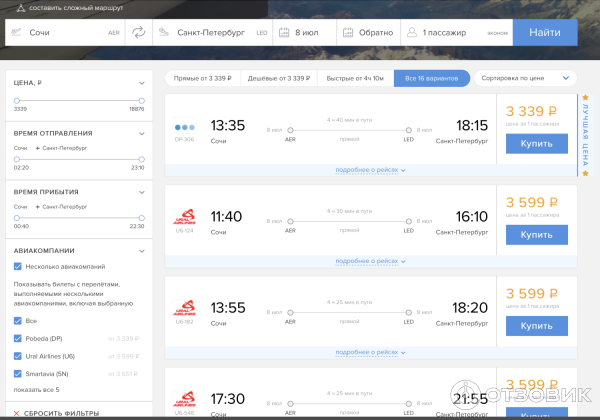Image resolution: width=600 pixels, height=420 pixels.
Task: Click return date field Обратно
Action: point(368,33)
